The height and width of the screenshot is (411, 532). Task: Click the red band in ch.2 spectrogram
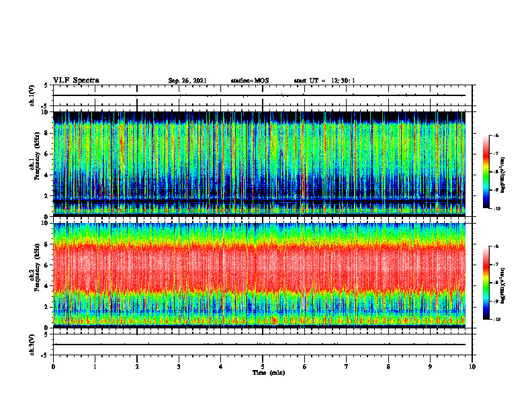[259, 268]
